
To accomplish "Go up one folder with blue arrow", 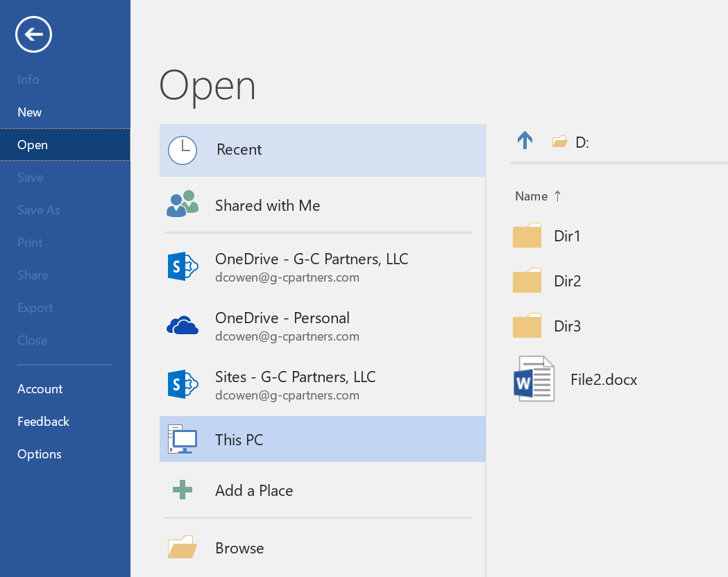I will pyautogui.click(x=525, y=140).
